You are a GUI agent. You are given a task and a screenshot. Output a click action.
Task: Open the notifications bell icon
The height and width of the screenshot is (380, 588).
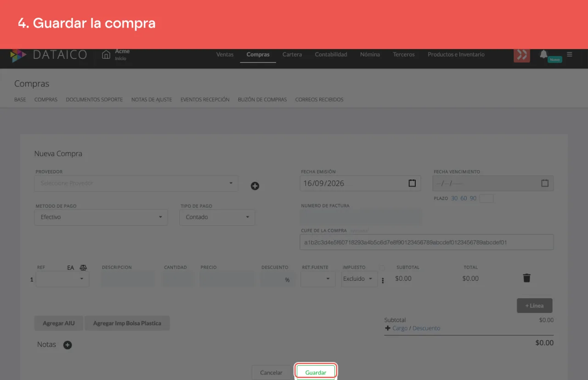click(544, 54)
